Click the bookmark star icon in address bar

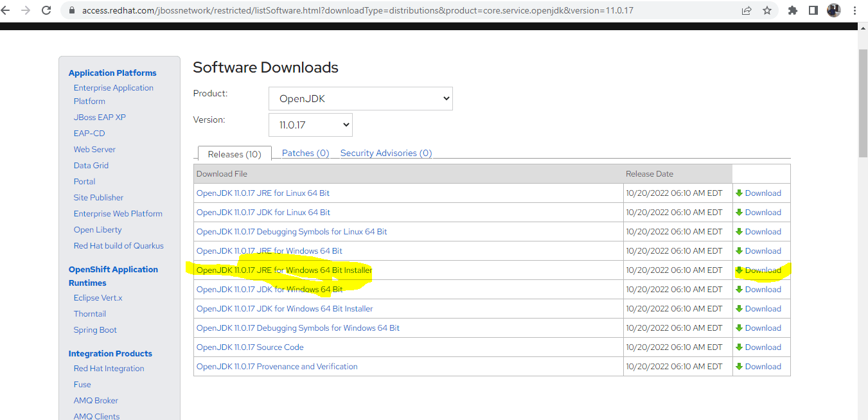767,10
